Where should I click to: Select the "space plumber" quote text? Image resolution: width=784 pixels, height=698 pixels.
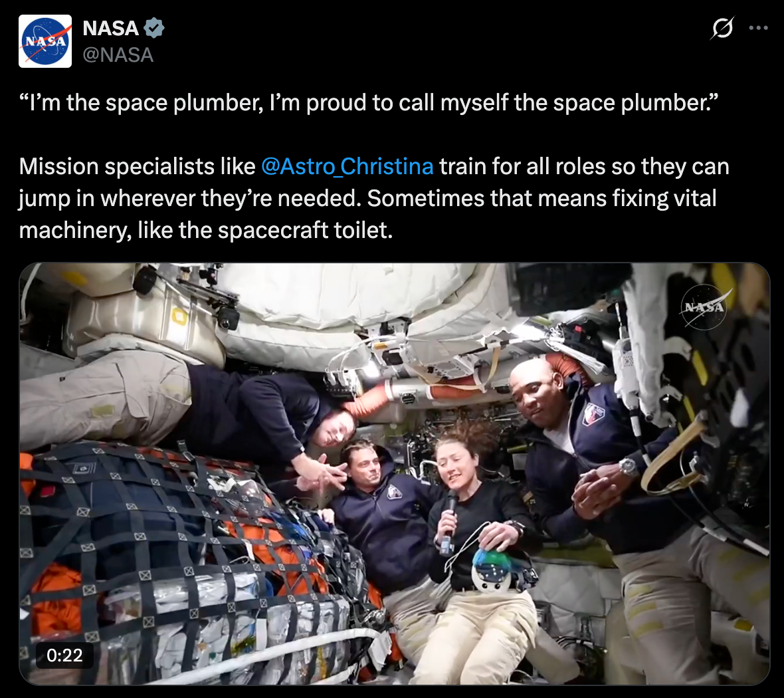[x=368, y=102]
